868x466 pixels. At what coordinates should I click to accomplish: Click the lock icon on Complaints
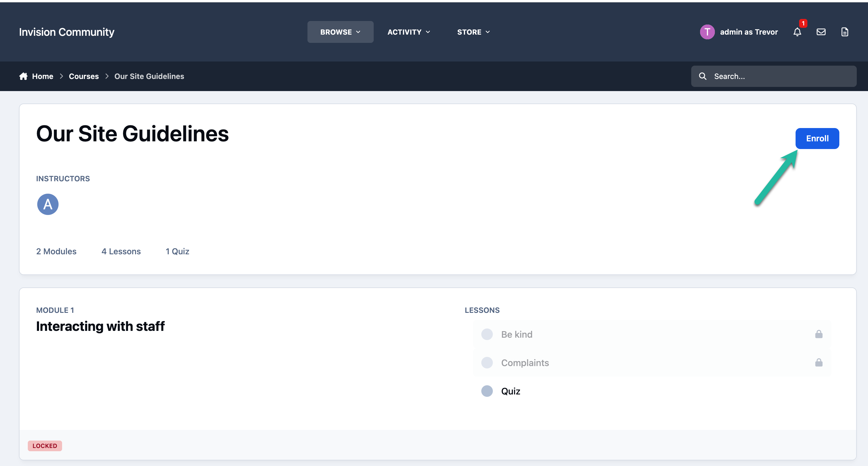(819, 363)
